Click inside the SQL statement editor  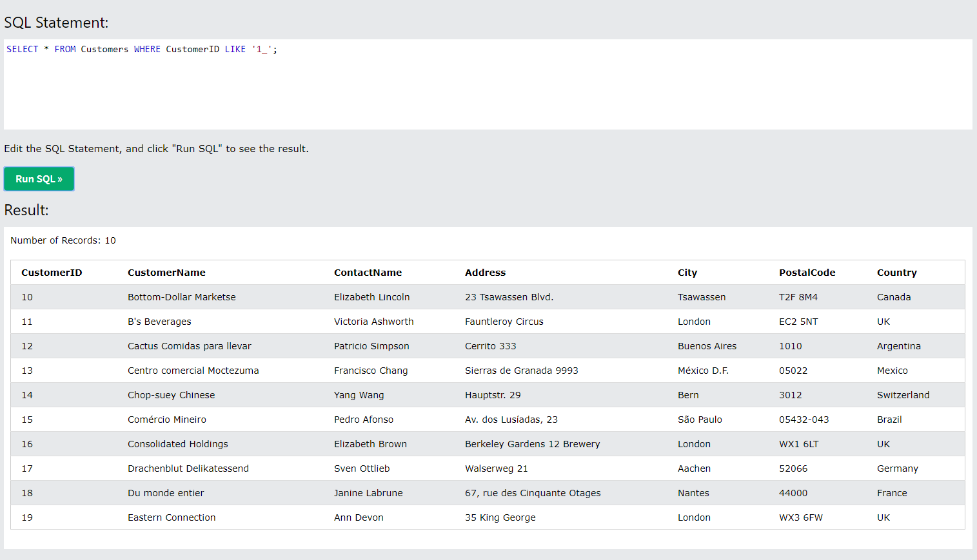tap(488, 84)
